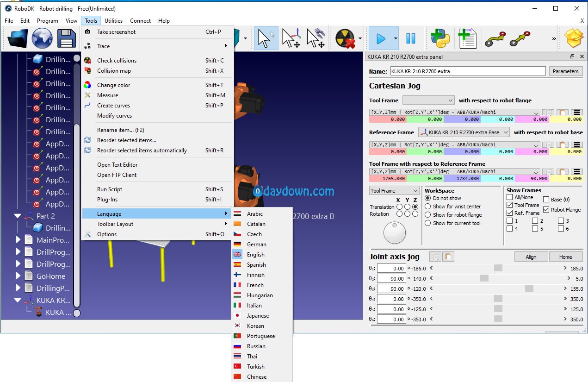Select 'Open Text Editor' entry
The height and width of the screenshot is (382, 588).
(x=157, y=164)
